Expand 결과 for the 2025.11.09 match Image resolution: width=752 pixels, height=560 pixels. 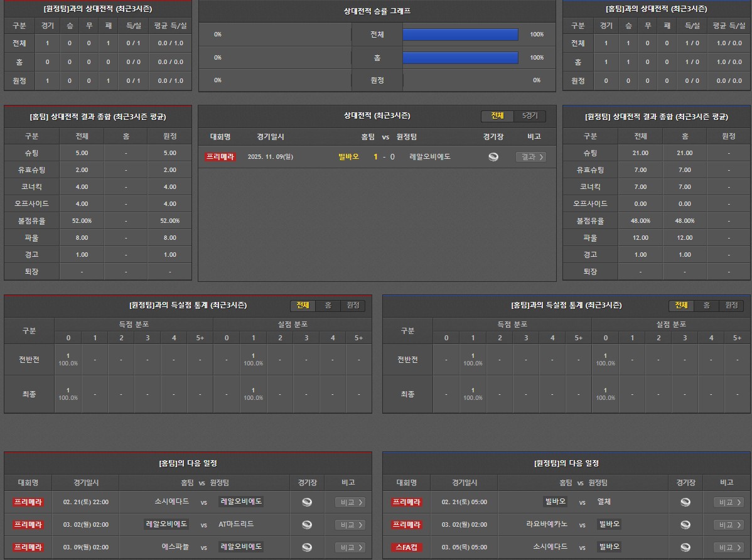click(x=530, y=157)
